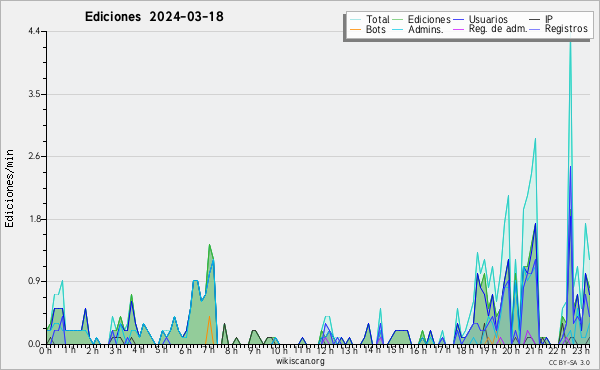Click the green Ediciones legend line swatch

coord(398,20)
